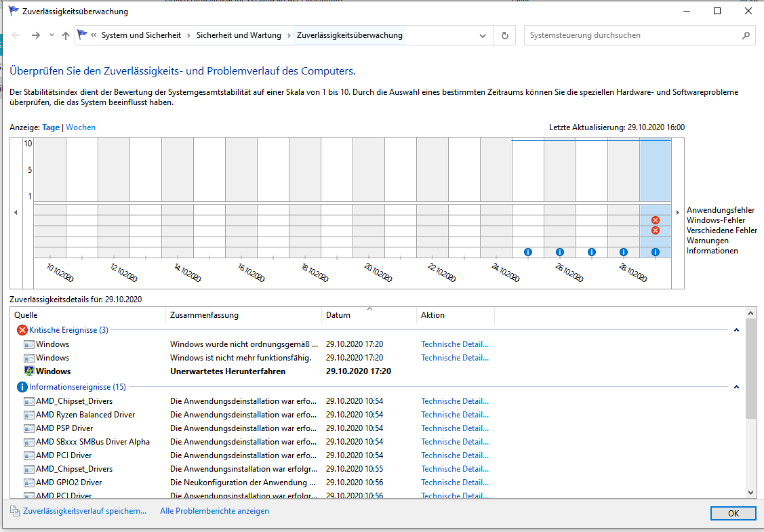Screen dimensions: 764x532
Task: Click bluescreen icon of bold Windows row
Action: [x=28, y=371]
